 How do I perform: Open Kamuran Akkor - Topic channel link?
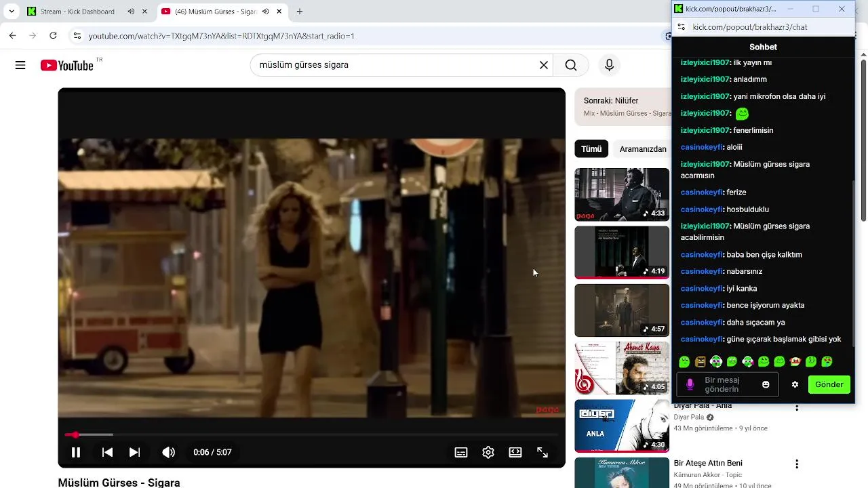pyautogui.click(x=708, y=475)
